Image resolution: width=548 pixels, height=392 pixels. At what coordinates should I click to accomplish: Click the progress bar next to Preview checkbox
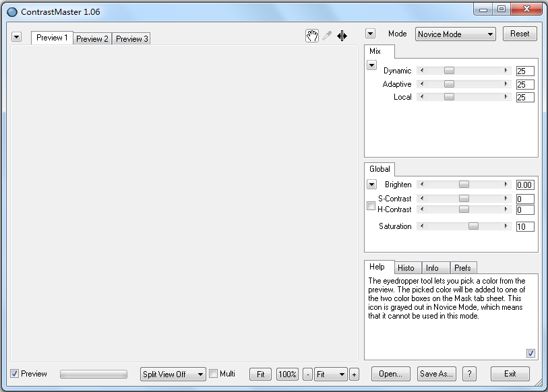click(x=93, y=374)
